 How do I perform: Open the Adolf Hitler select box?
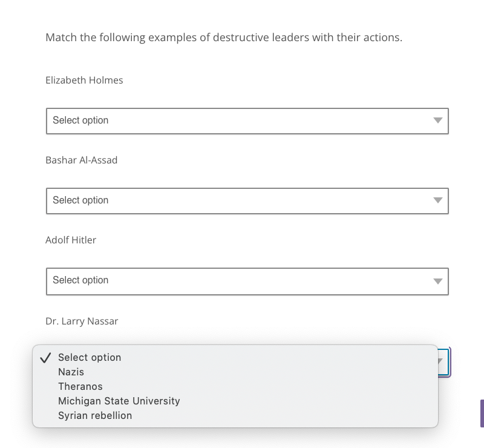(247, 281)
